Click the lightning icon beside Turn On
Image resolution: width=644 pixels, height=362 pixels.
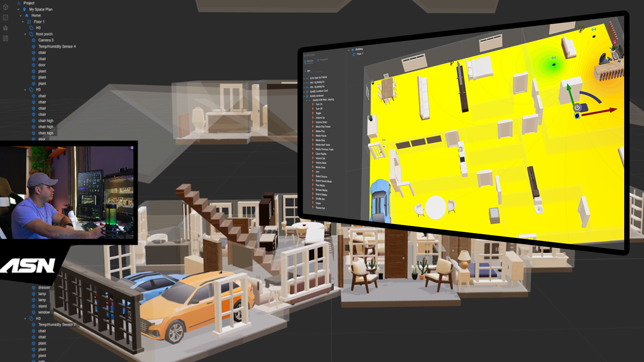click(313, 104)
